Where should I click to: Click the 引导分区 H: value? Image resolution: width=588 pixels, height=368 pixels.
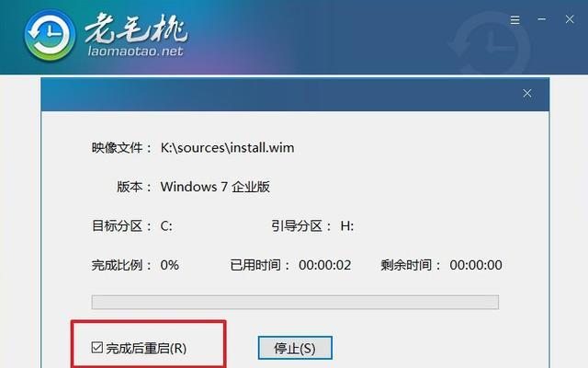(347, 226)
